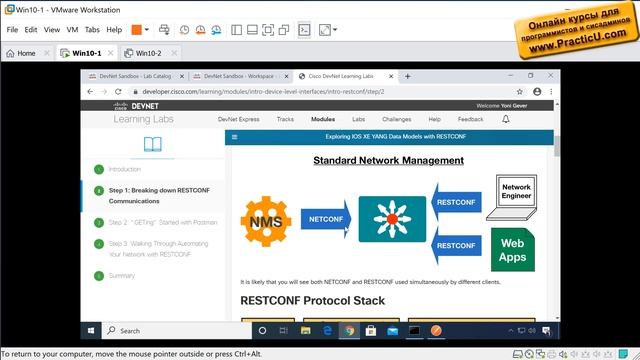Open the snapshot manager icon

[216, 30]
